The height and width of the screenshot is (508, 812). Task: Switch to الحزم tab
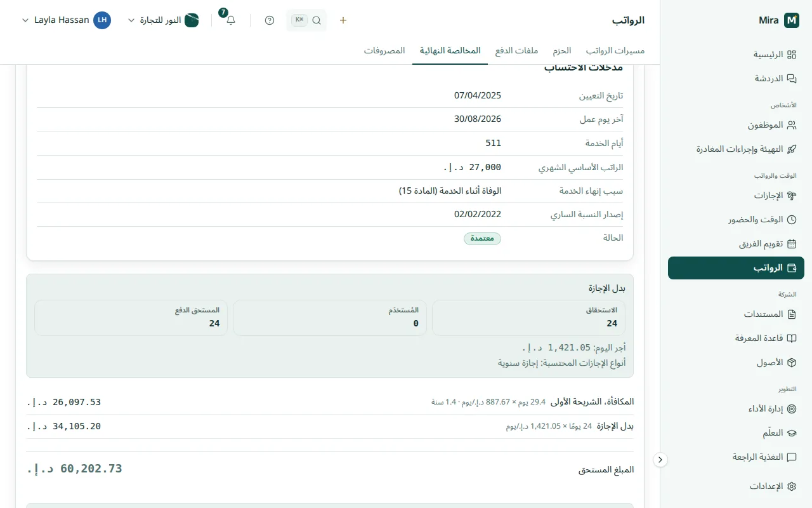[561, 51]
